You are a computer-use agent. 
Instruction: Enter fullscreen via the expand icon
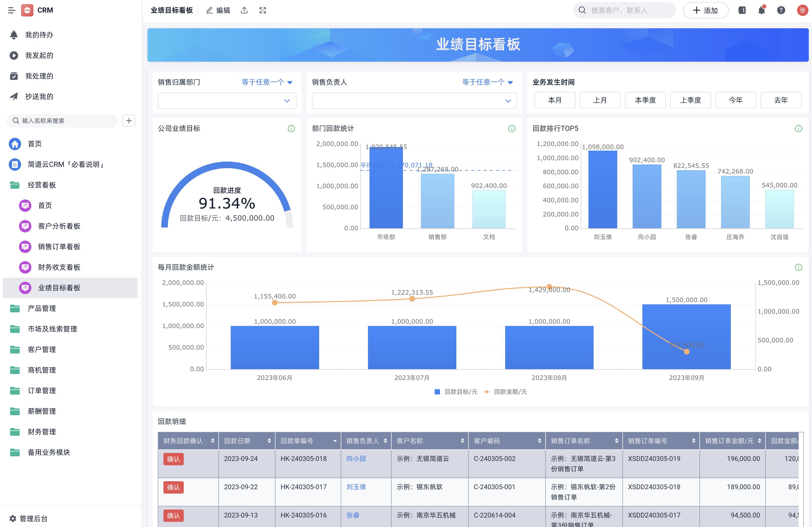pyautogui.click(x=263, y=10)
